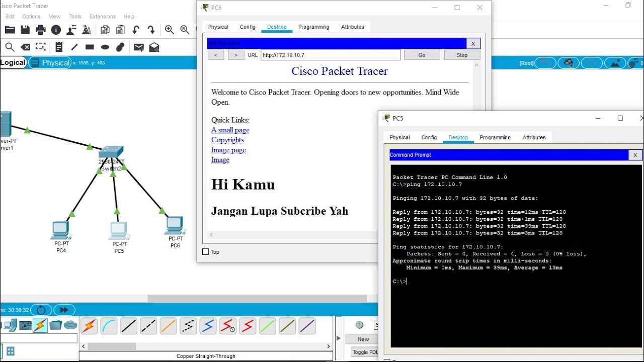Print the network using the printer icon
This screenshot has width=644, height=362.
coord(41,30)
